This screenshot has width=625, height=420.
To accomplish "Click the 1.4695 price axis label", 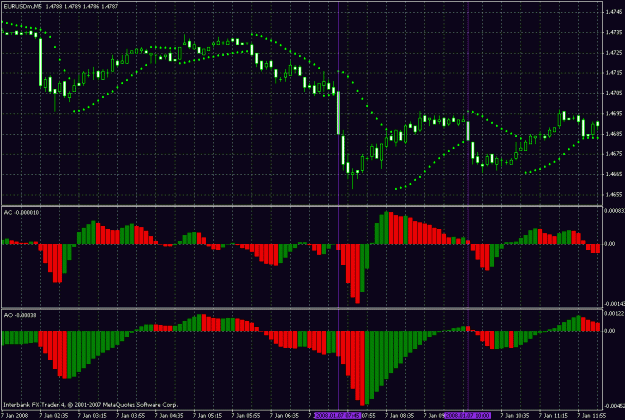I will click(614, 114).
